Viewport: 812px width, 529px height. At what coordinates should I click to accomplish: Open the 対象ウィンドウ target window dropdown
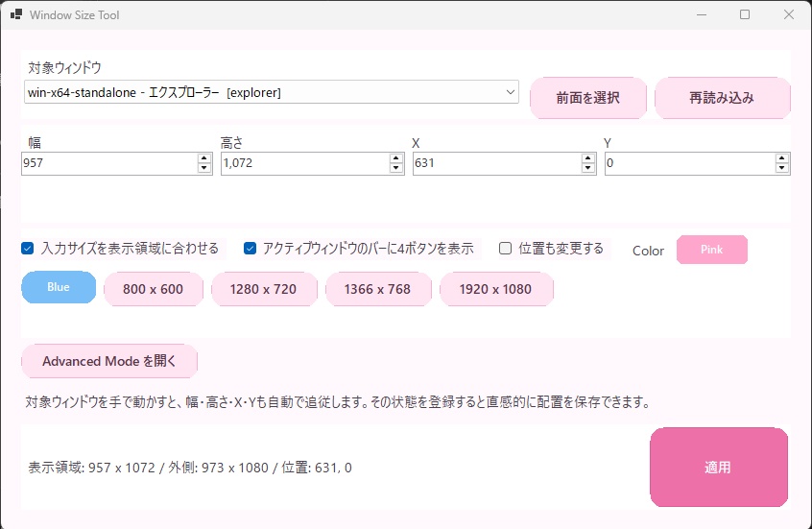(x=272, y=92)
